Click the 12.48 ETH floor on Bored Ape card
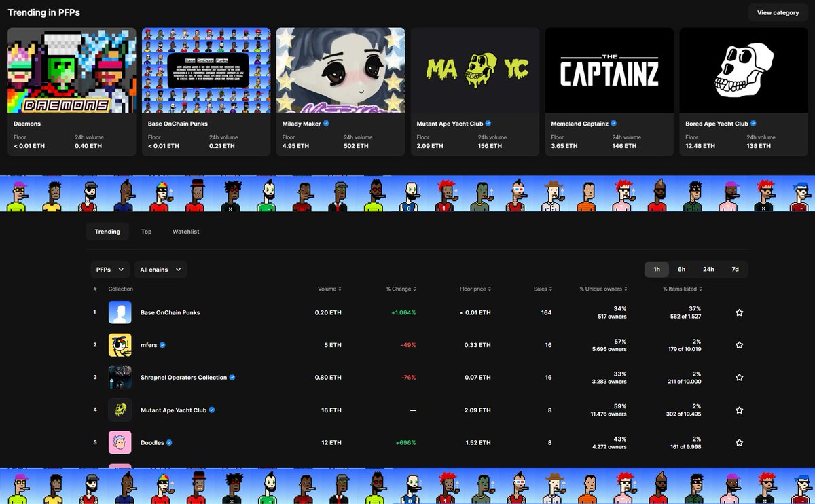 [700, 146]
